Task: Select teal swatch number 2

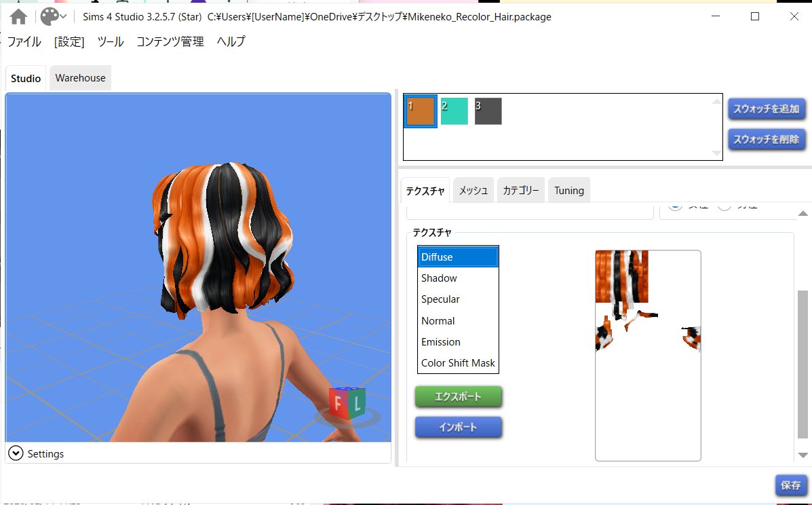Action: [x=454, y=111]
